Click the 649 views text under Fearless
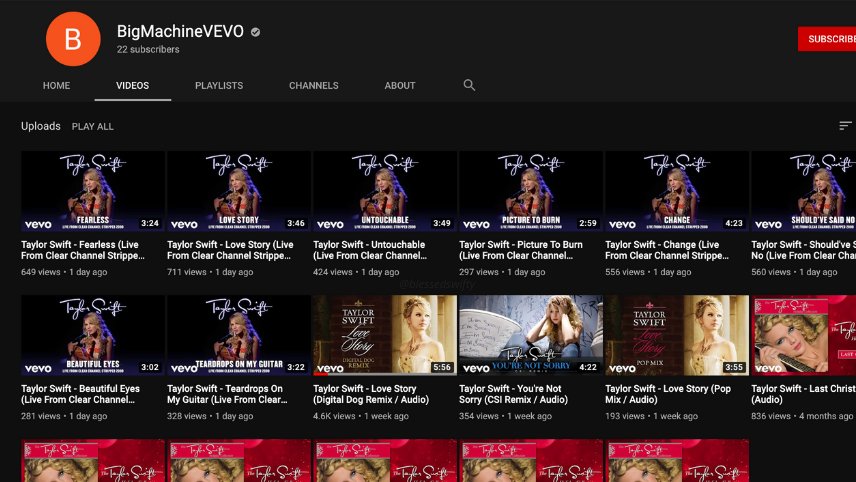The height and width of the screenshot is (482, 856). coord(40,272)
